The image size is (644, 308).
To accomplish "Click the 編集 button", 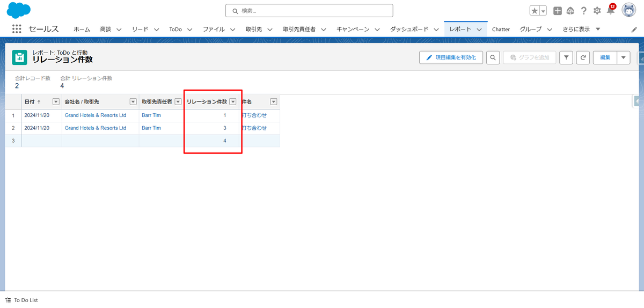I will pos(605,57).
